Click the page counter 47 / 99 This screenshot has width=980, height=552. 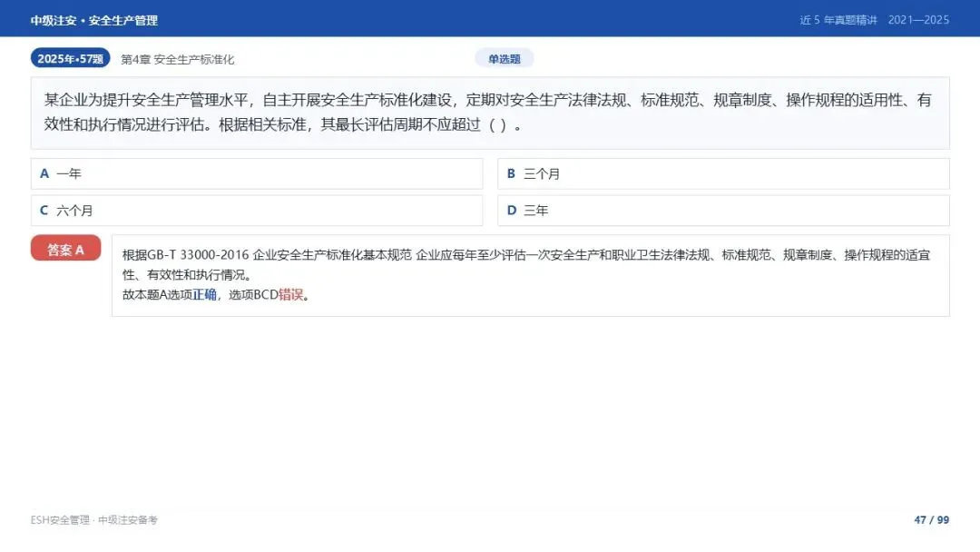[931, 519]
